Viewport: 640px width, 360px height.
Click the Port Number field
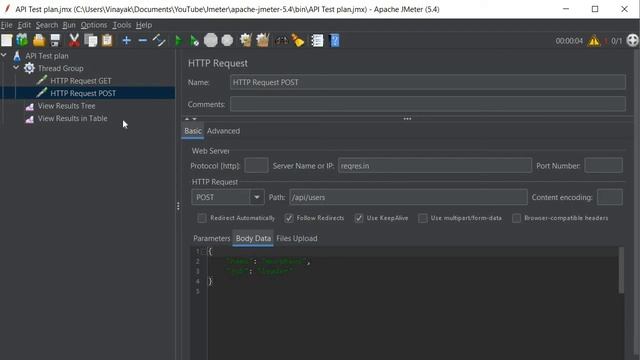tap(603, 166)
